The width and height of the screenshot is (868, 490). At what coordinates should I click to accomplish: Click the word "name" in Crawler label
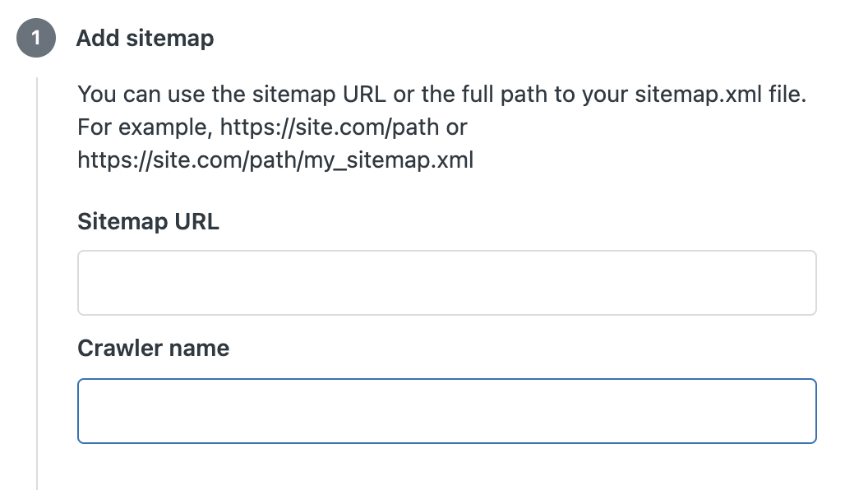click(200, 349)
